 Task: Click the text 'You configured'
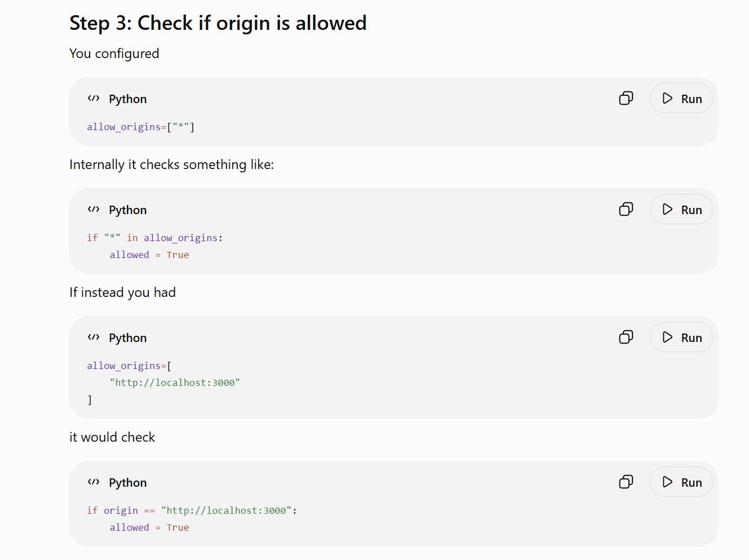click(x=114, y=54)
